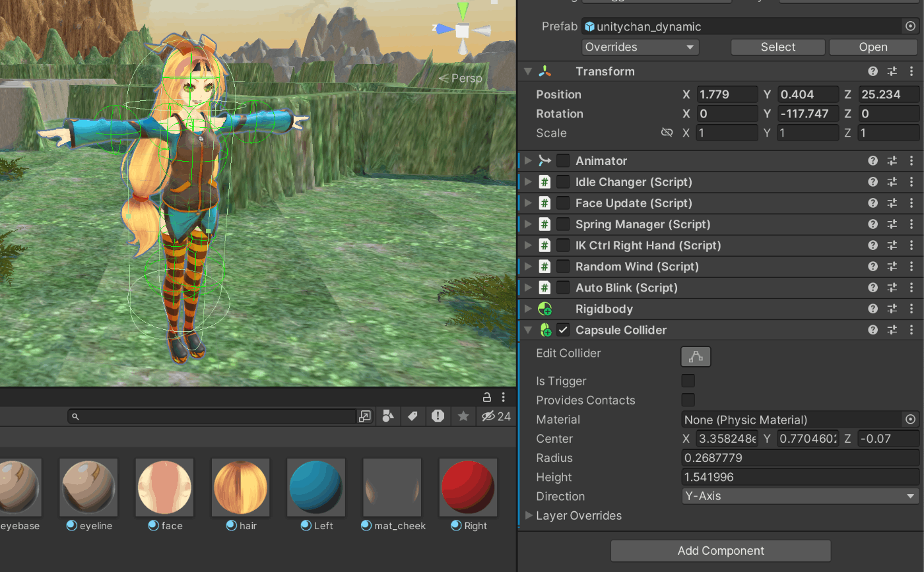Open the Transform component help reference
Image resolution: width=924 pixels, height=572 pixels.
(x=873, y=71)
